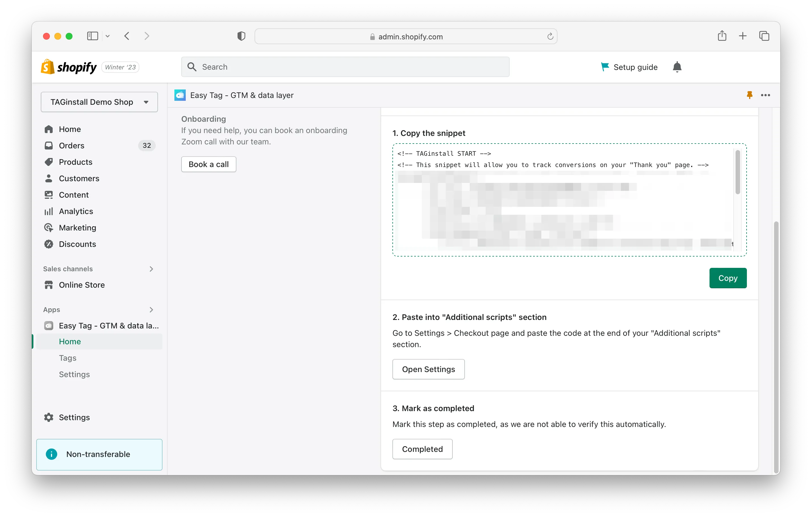This screenshot has width=812, height=517.
Task: Click the Open Settings button
Action: (428, 369)
